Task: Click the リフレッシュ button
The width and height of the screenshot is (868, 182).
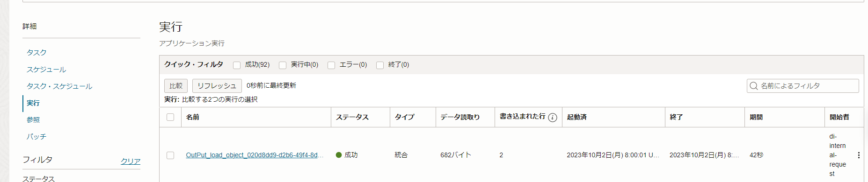Action: tap(217, 86)
